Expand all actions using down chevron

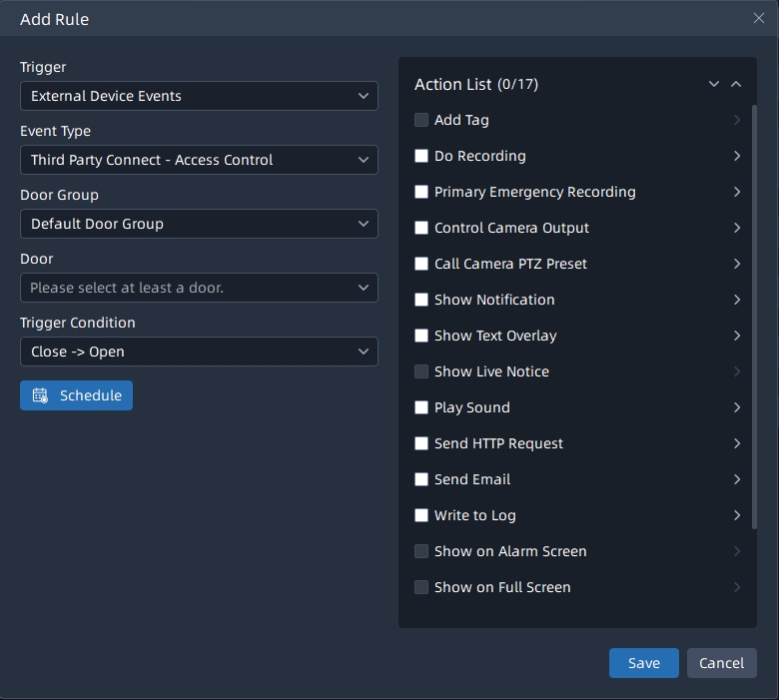tap(714, 85)
